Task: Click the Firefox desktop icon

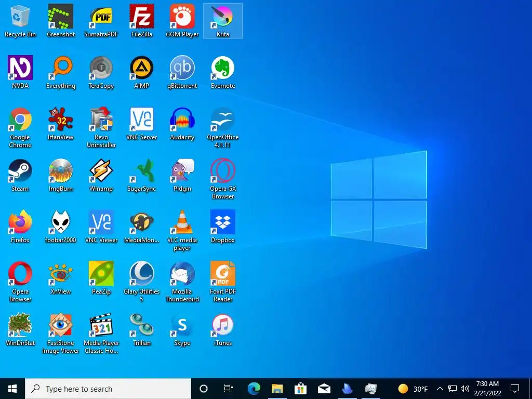Action: point(20,227)
